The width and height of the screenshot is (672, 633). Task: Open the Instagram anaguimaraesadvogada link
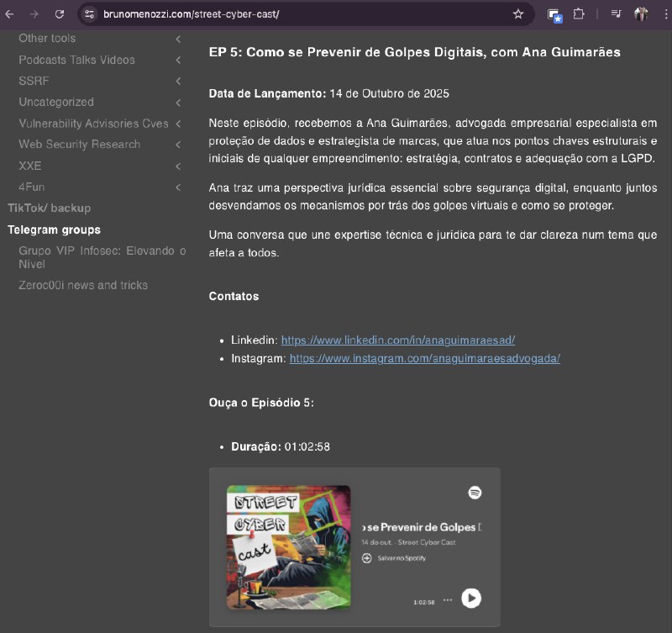(424, 358)
